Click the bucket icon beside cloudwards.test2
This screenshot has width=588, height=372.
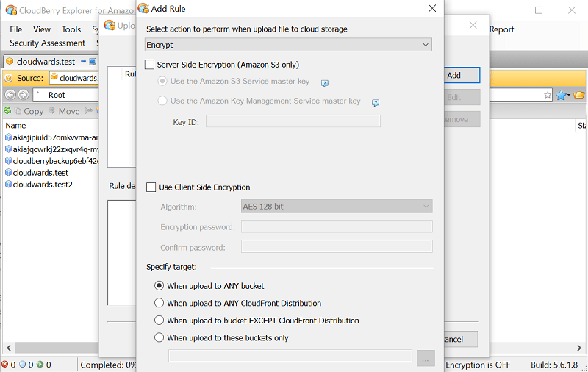(x=9, y=184)
